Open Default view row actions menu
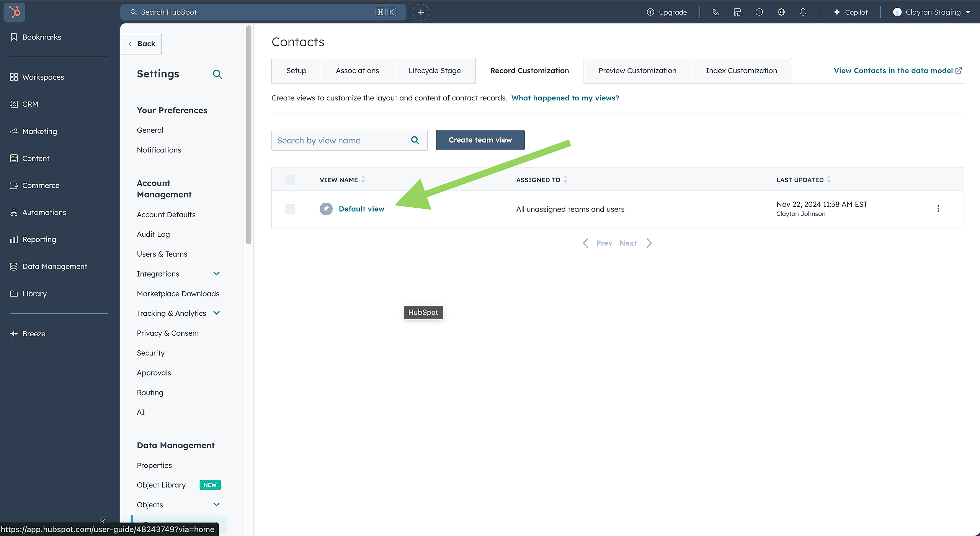The height and width of the screenshot is (536, 980). click(x=938, y=209)
